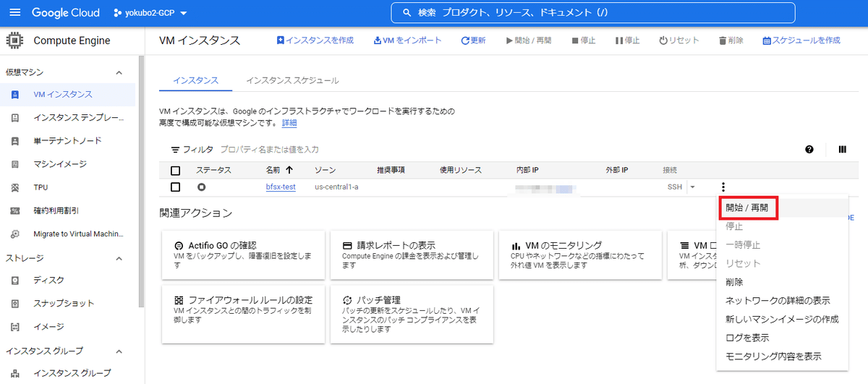
Task: Click the フィルタ filter icon
Action: tap(175, 150)
